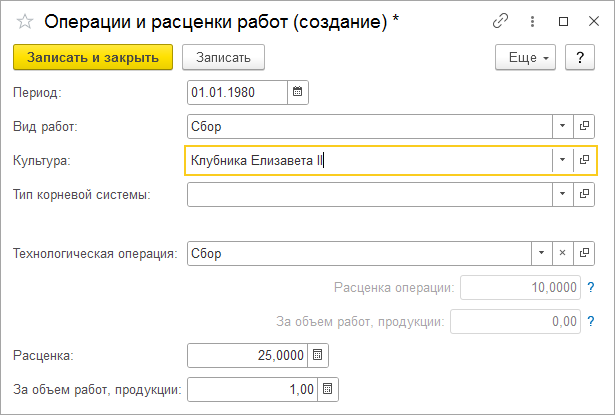Open the calendar picker for Период

tap(297, 93)
